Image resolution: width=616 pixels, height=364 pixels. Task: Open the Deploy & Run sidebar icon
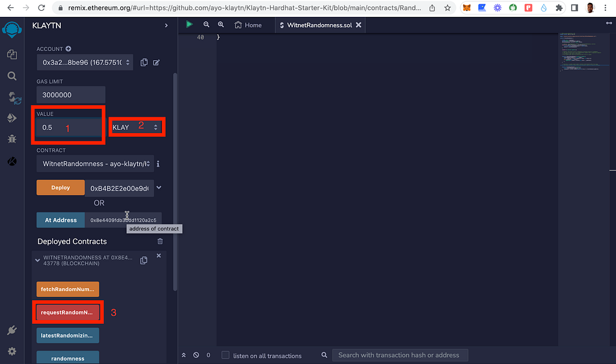12,118
